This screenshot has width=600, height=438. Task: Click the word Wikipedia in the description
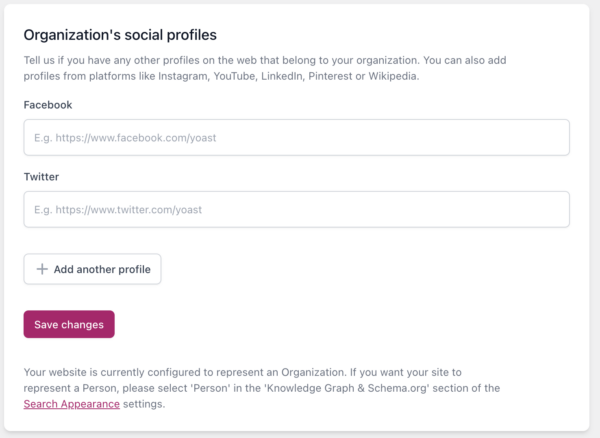[394, 76]
